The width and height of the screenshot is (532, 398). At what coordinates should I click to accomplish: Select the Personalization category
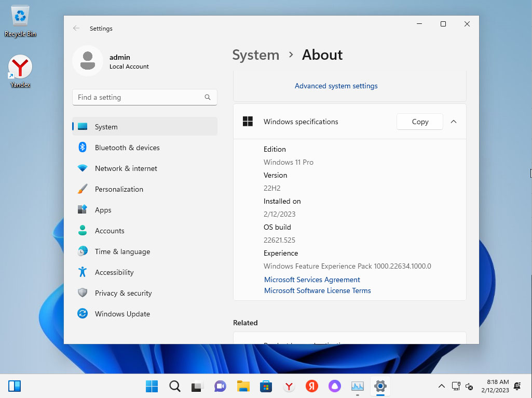point(119,189)
